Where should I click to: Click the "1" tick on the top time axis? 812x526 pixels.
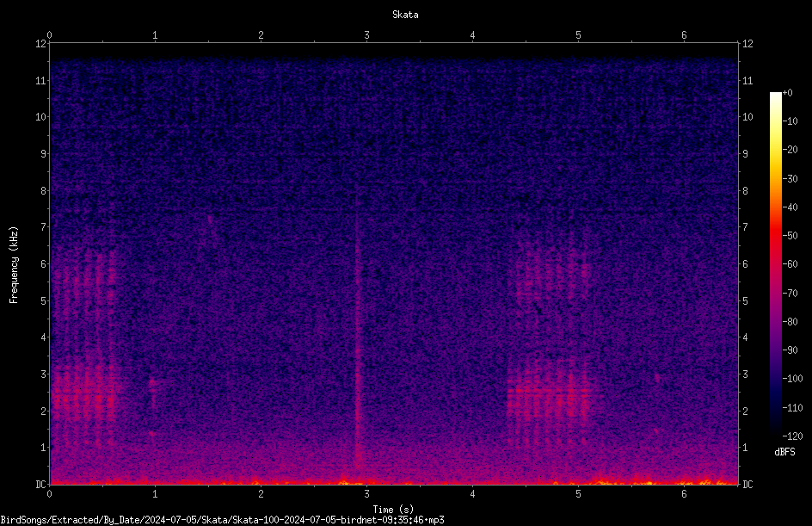tap(155, 35)
